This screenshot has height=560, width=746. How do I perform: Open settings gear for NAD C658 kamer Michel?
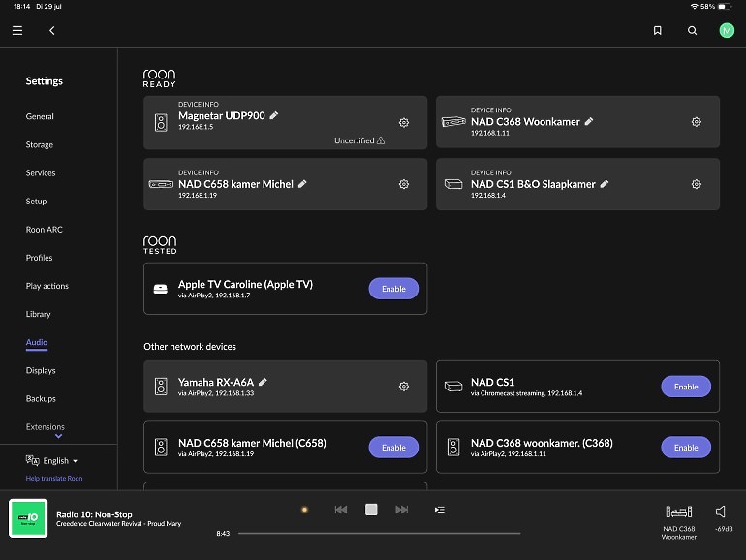coord(404,184)
